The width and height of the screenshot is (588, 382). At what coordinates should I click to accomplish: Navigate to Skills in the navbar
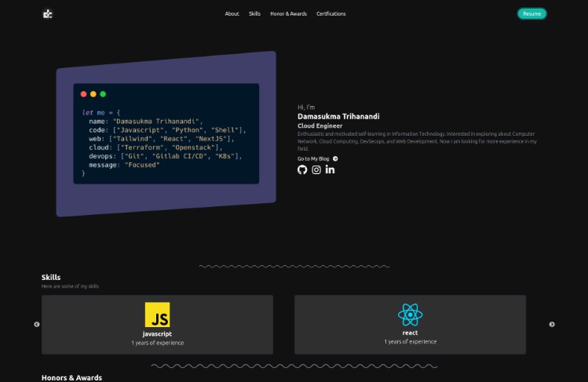click(254, 14)
